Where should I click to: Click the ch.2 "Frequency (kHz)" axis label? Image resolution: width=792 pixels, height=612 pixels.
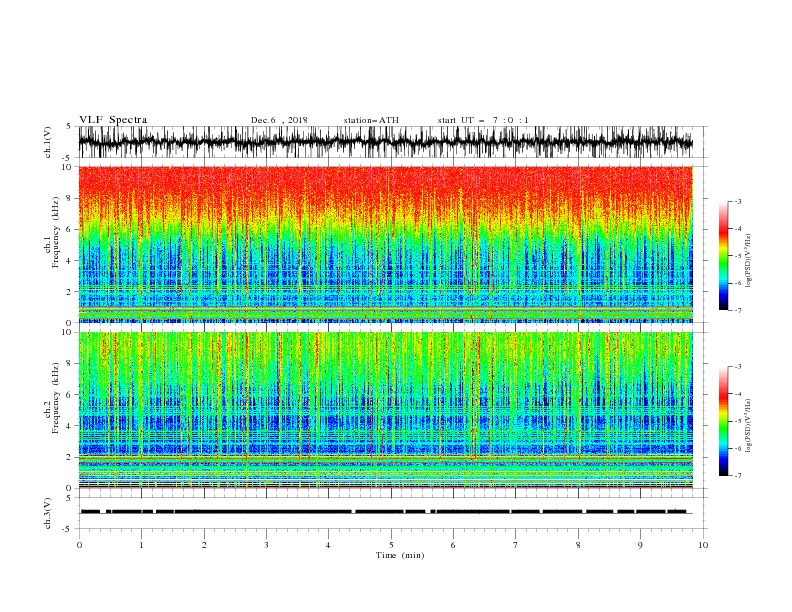tap(55, 398)
